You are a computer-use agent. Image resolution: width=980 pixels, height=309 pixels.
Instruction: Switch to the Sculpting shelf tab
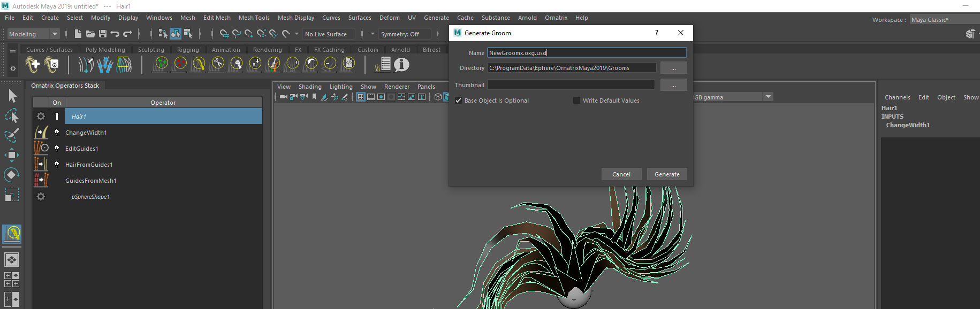151,50
